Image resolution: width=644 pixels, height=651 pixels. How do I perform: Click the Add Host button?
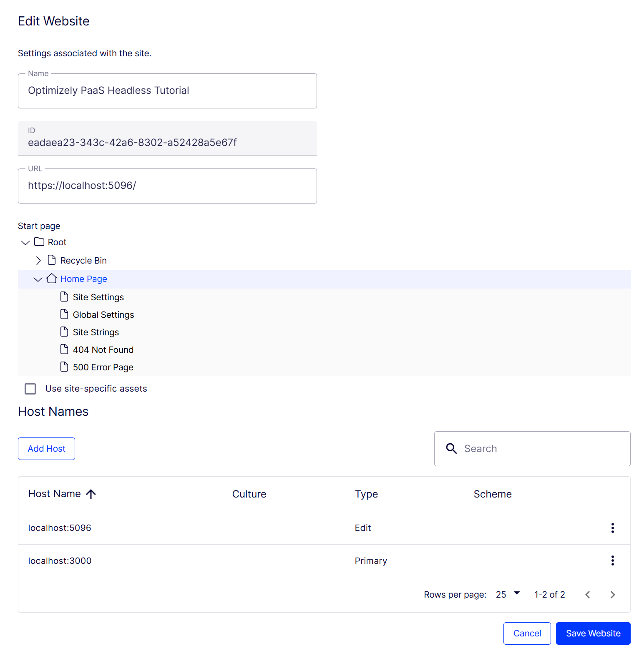(x=46, y=449)
